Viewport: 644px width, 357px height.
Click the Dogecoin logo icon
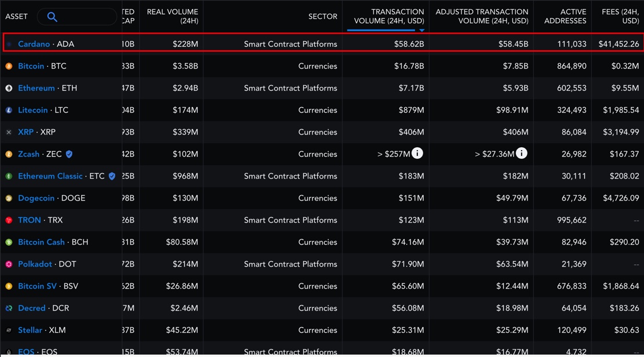point(9,198)
